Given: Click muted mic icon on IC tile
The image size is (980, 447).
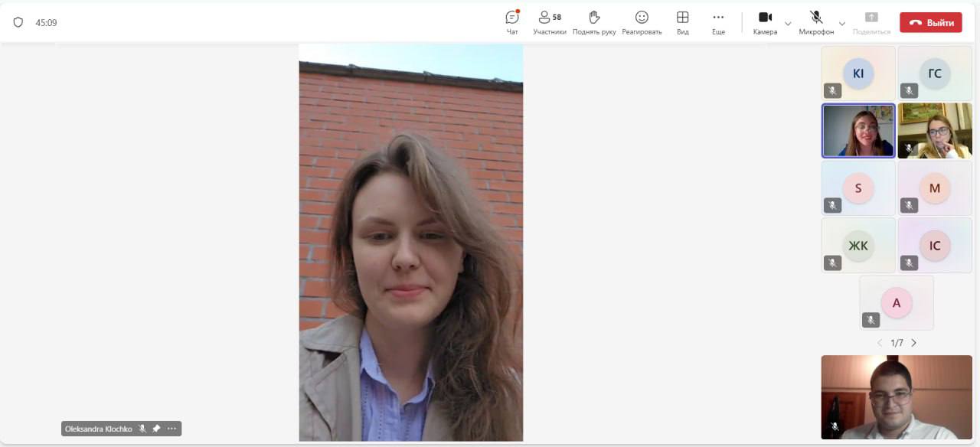Looking at the screenshot, I should pyautogui.click(x=909, y=263).
